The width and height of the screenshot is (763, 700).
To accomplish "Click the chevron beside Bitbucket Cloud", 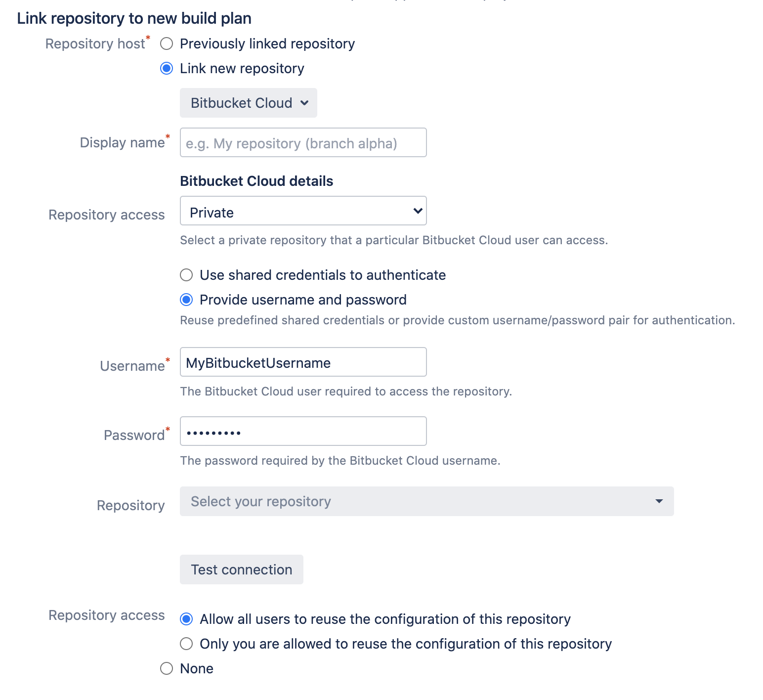I will click(x=304, y=103).
